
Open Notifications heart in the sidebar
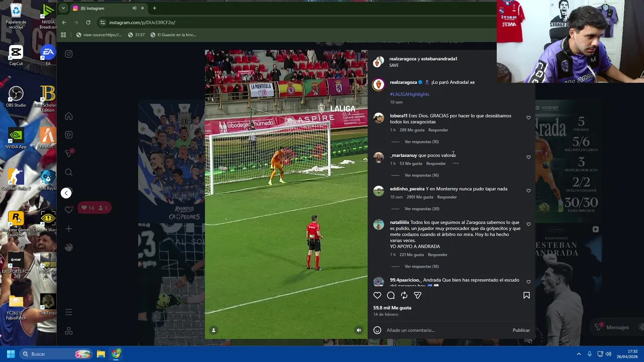69,210
